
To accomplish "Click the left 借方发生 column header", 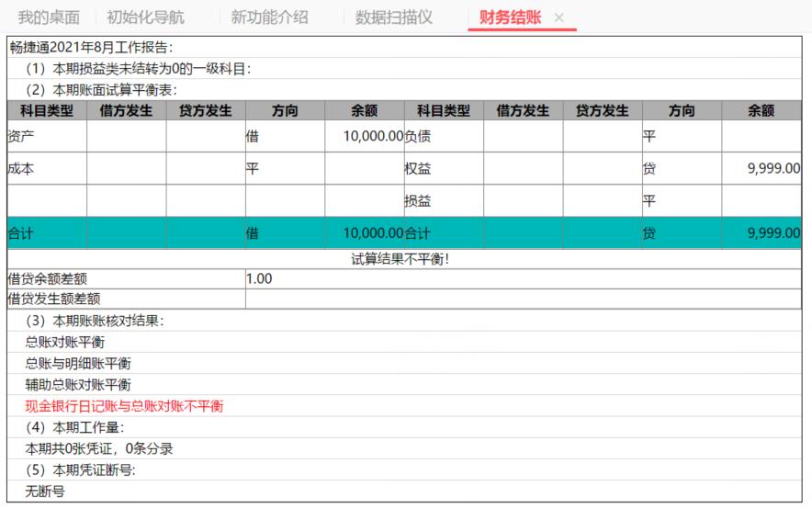I will (x=127, y=110).
